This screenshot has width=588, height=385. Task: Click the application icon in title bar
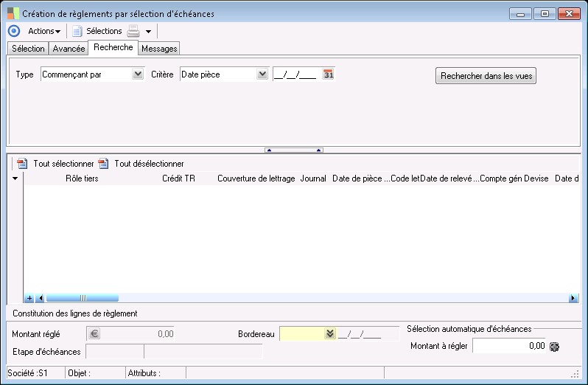[x=13, y=13]
